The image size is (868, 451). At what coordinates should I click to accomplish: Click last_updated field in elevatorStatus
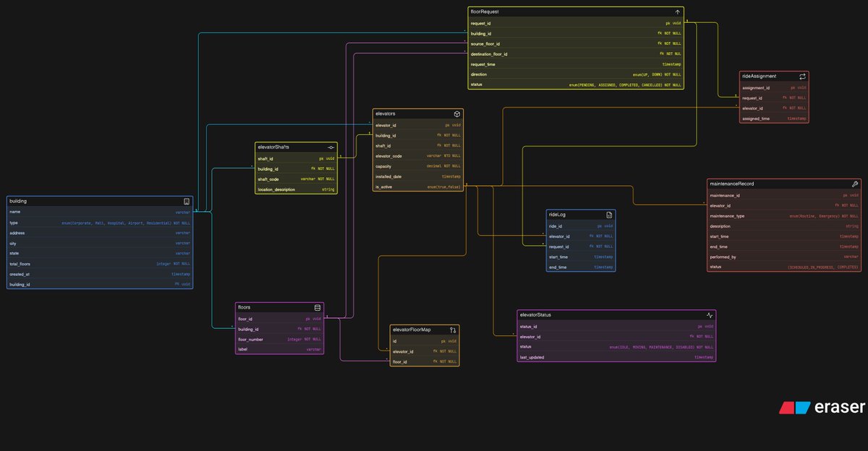pos(616,357)
